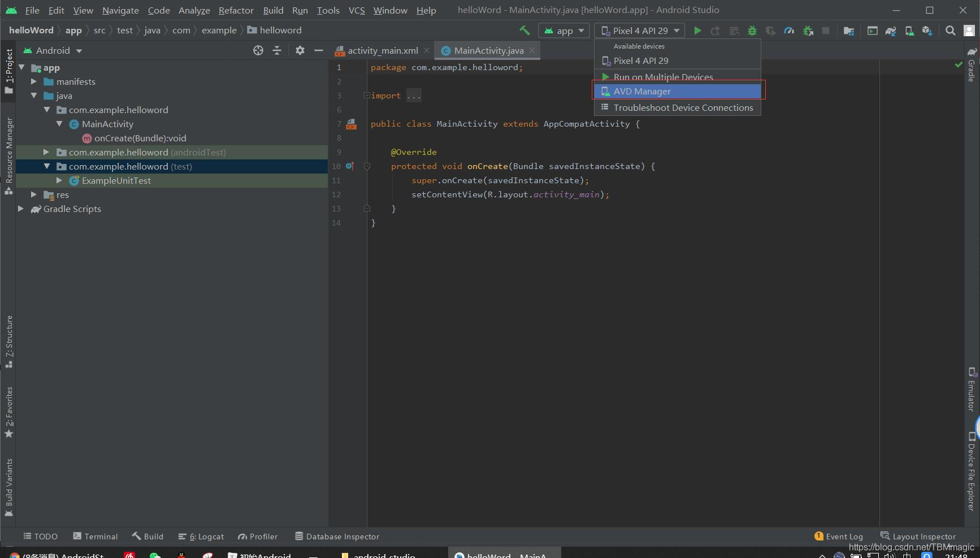Open Search Everywhere magnifier icon
The image size is (980, 558).
click(951, 31)
